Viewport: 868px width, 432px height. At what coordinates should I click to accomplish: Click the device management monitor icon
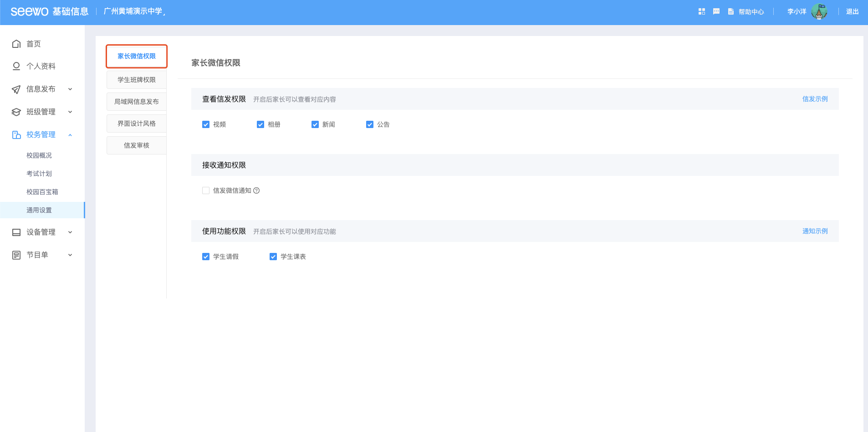point(16,232)
